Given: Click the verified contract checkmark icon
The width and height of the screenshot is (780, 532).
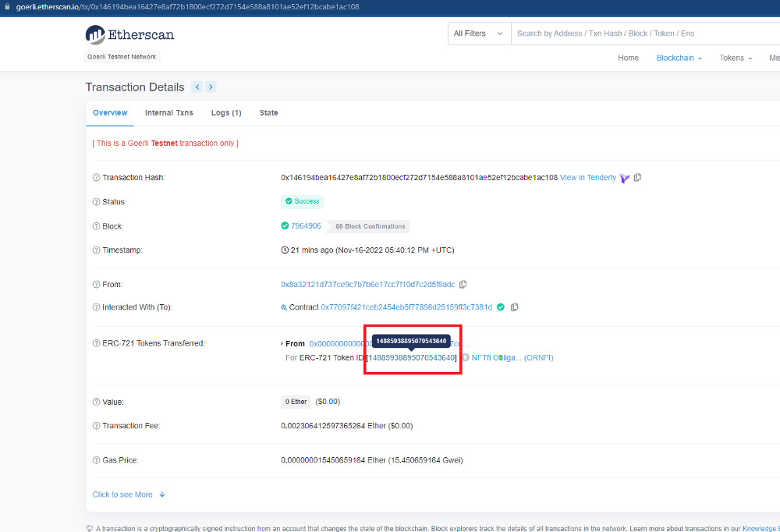Looking at the screenshot, I should click(x=501, y=307).
